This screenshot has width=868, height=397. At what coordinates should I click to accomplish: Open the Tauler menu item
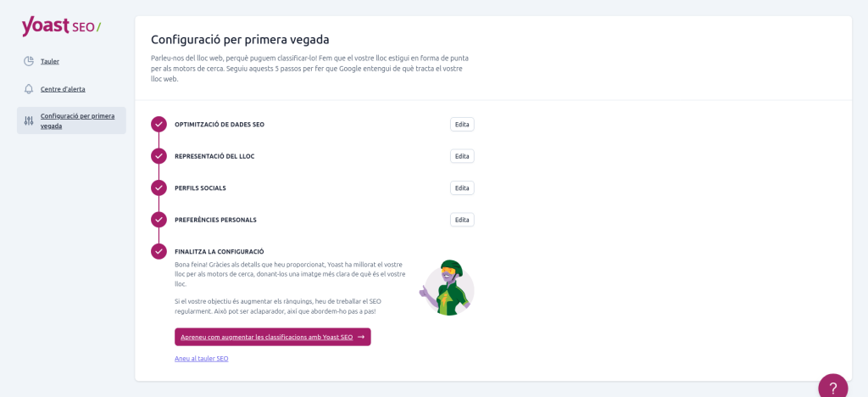point(50,61)
